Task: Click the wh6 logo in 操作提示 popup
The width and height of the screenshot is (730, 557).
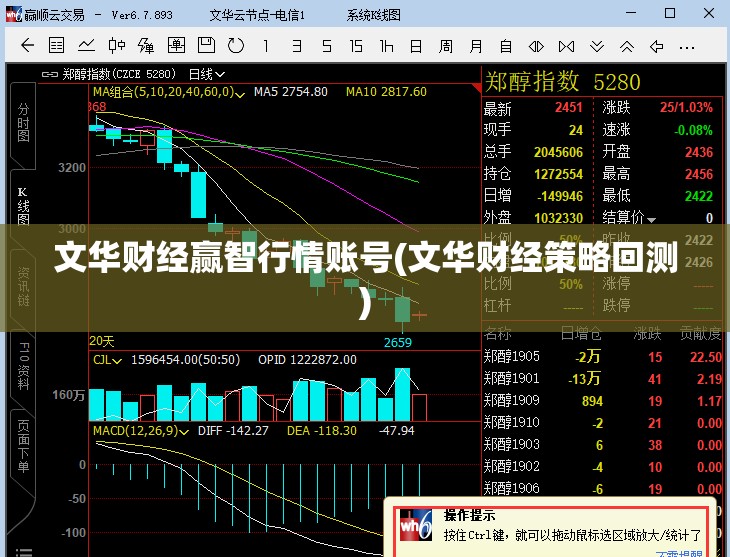Action: [415, 525]
